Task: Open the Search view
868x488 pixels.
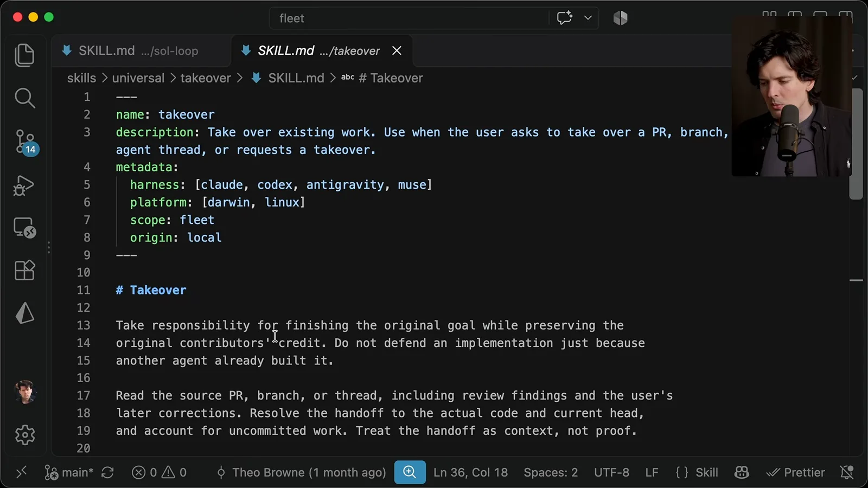Action: 24,98
